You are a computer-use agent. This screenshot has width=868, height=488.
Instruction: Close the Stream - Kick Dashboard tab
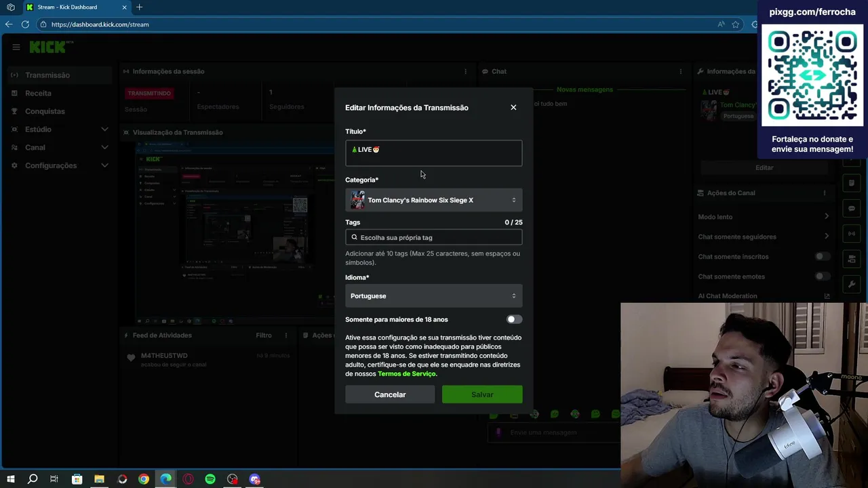tap(125, 7)
